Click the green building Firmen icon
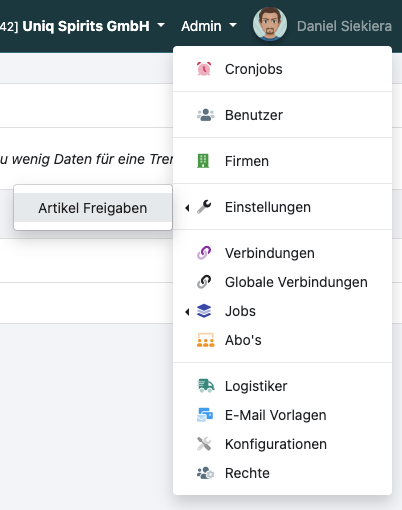 (x=203, y=161)
